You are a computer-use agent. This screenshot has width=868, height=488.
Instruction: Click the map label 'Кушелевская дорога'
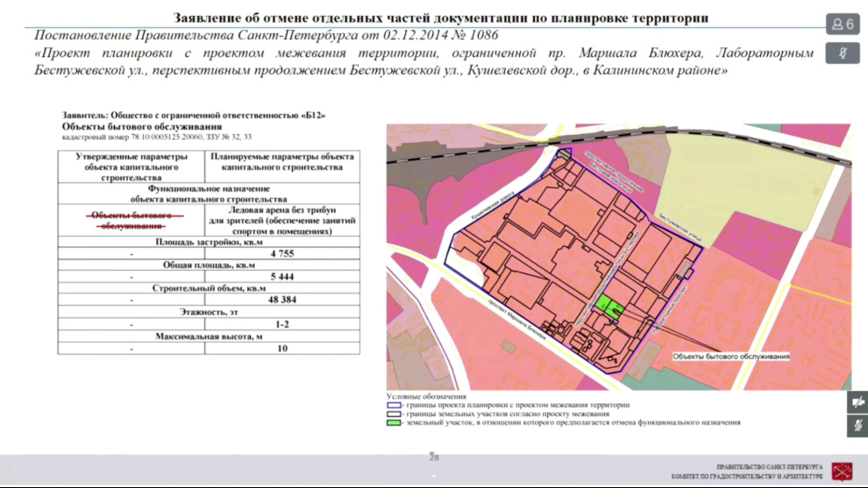[x=493, y=206]
